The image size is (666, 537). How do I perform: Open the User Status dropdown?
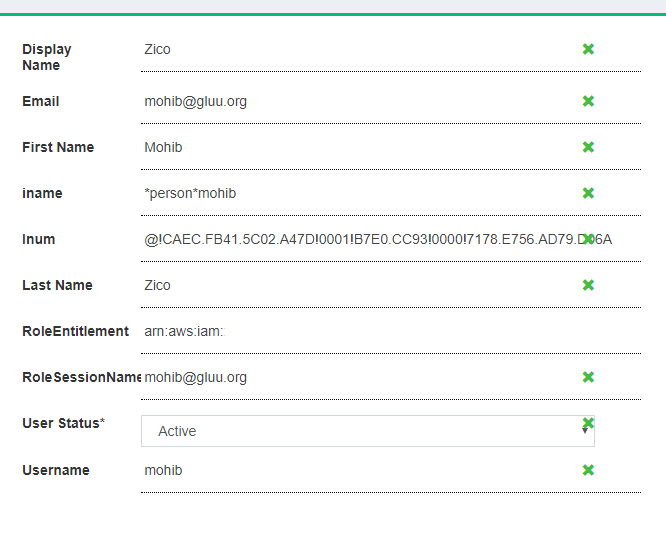[x=367, y=432]
